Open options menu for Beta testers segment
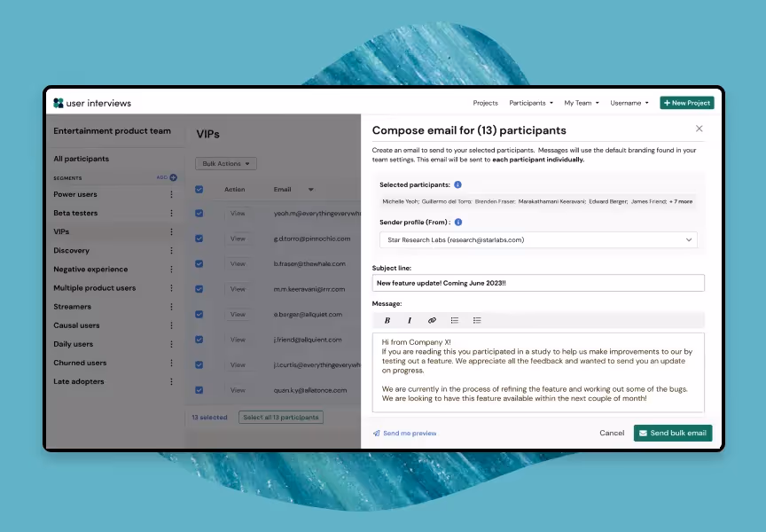The height and width of the screenshot is (532, 766). (x=171, y=213)
